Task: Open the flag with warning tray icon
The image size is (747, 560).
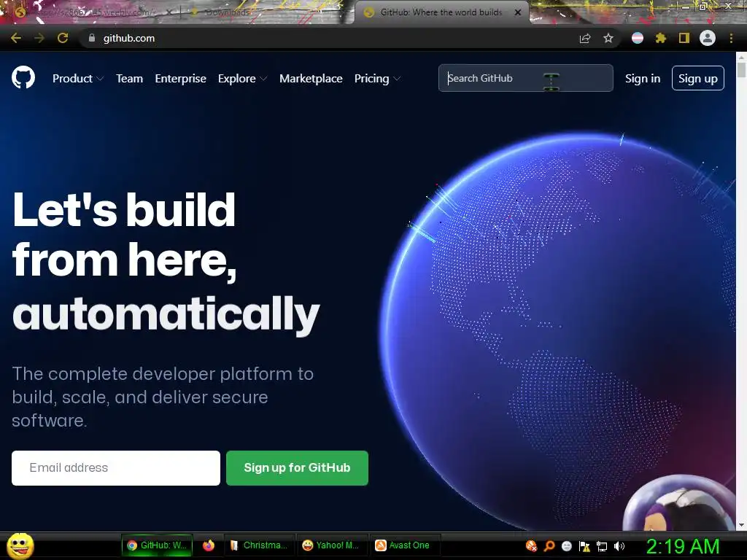Action: coord(584,545)
